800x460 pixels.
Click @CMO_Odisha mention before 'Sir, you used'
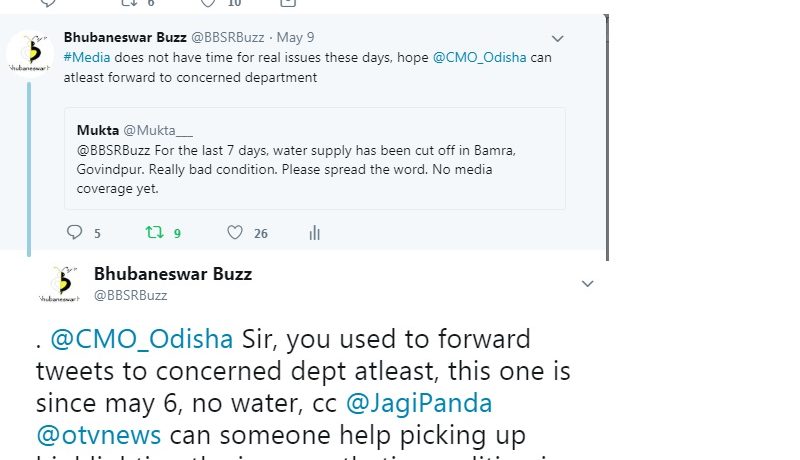pyautogui.click(x=142, y=339)
